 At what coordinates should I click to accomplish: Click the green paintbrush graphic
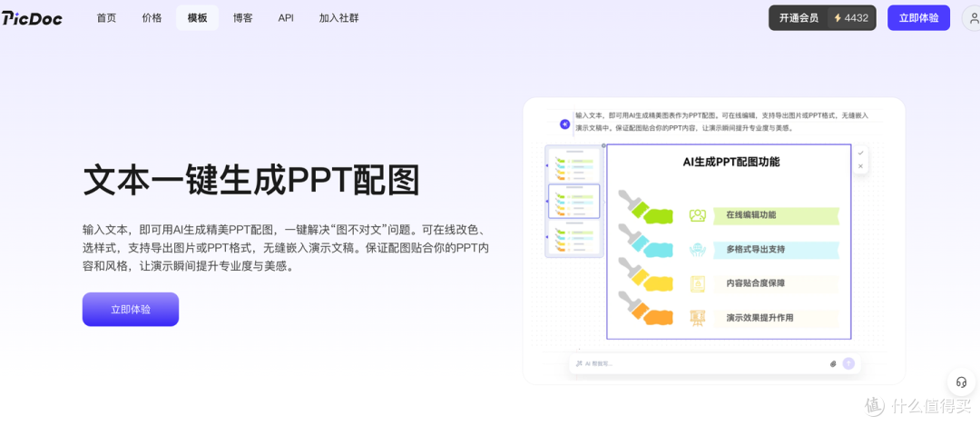coord(646,208)
